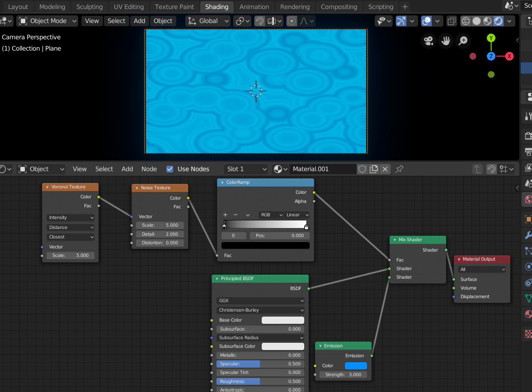Toggle proportional editing in viewport

(x=292, y=21)
